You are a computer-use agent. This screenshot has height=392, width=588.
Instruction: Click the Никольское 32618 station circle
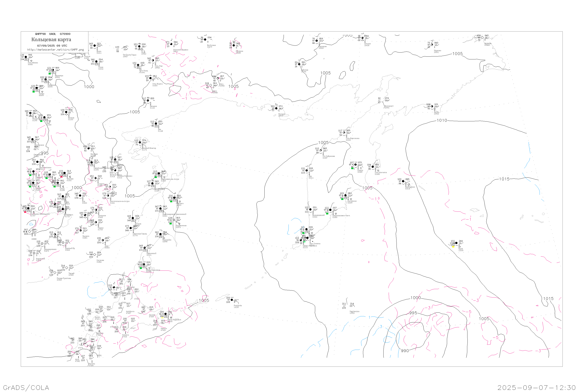tap(403, 181)
